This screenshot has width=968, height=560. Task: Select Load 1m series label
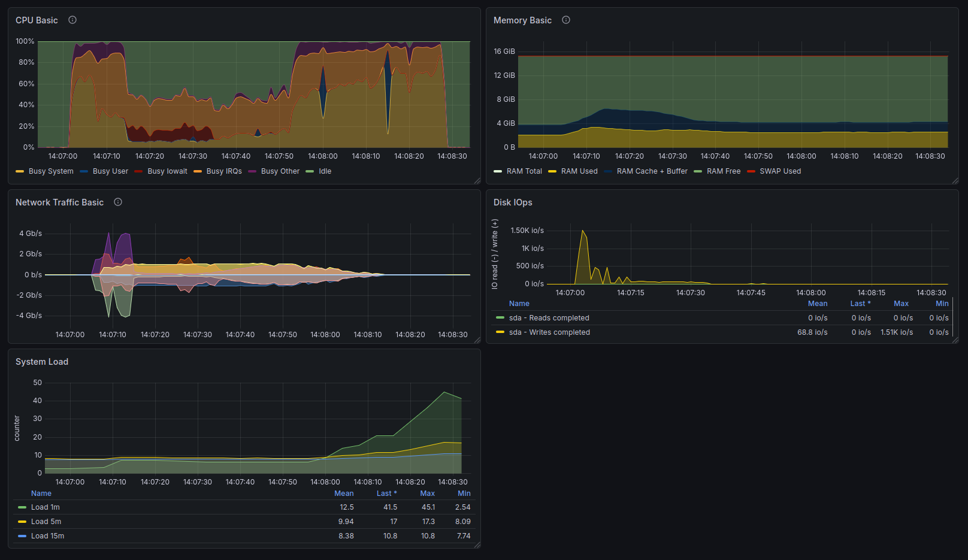(46, 507)
